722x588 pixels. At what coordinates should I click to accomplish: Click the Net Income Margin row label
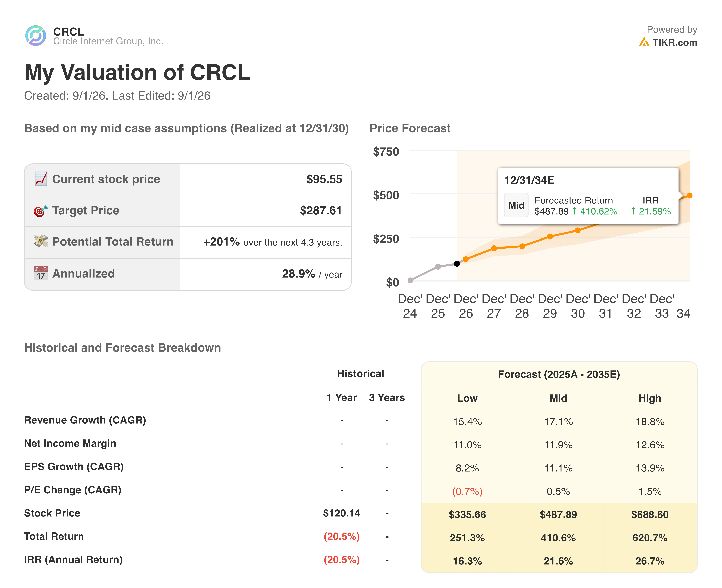70,443
